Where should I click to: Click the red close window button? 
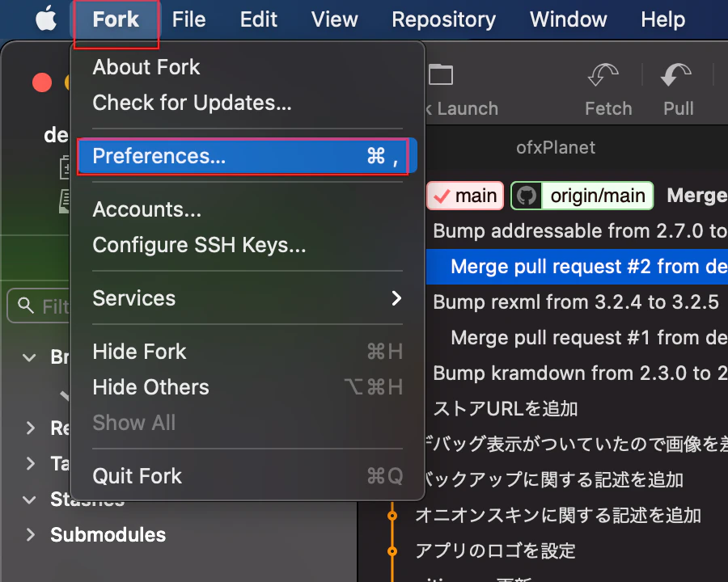pos(42,82)
